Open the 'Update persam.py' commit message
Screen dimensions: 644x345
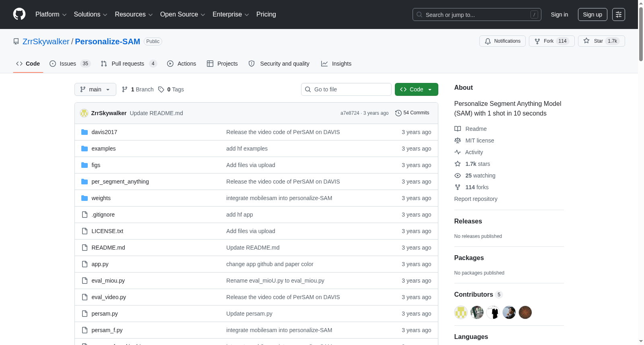tap(249, 314)
